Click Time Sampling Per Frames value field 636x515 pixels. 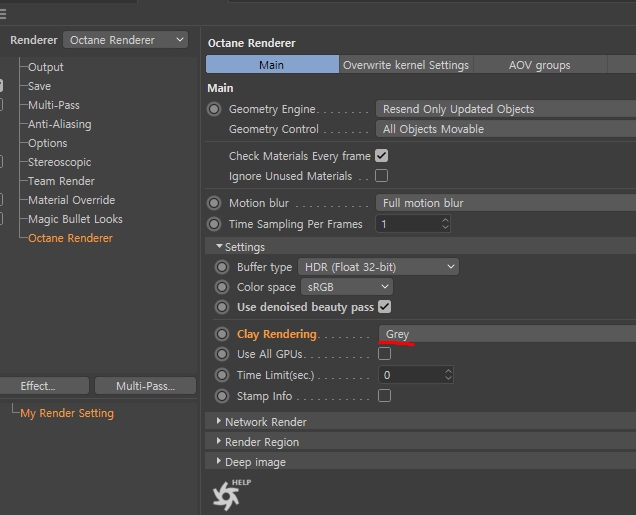pyautogui.click(x=408, y=224)
